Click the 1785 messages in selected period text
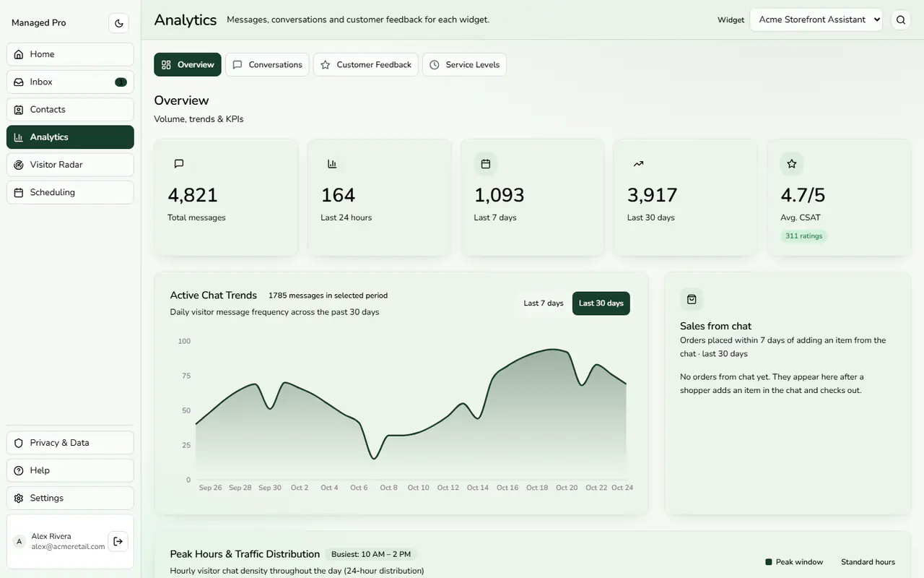This screenshot has height=578, width=924. click(328, 296)
